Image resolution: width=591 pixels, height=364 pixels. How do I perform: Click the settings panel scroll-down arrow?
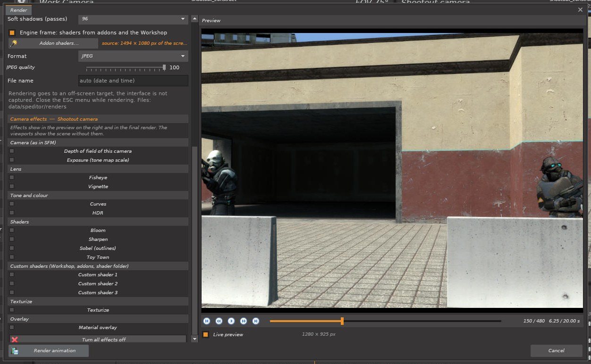[x=194, y=339]
